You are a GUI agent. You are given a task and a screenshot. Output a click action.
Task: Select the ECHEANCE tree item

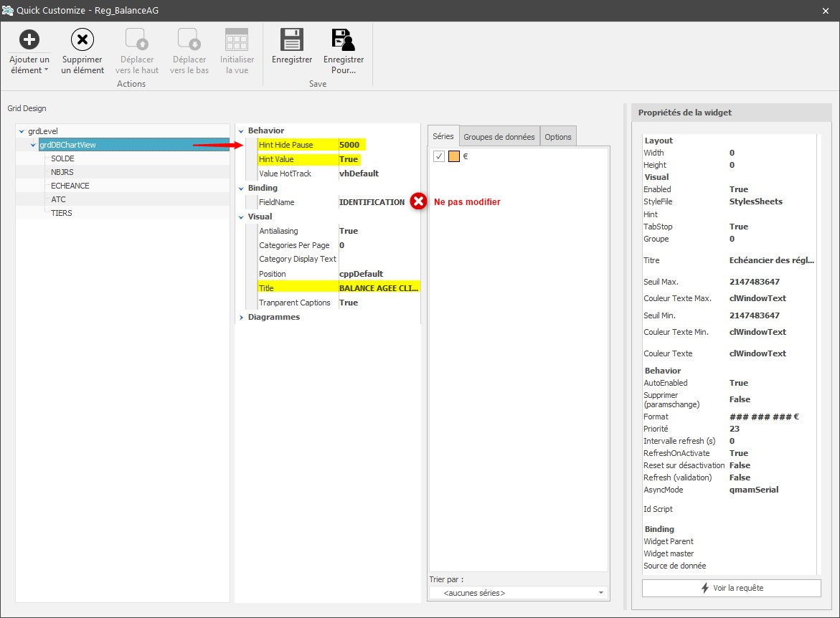70,186
